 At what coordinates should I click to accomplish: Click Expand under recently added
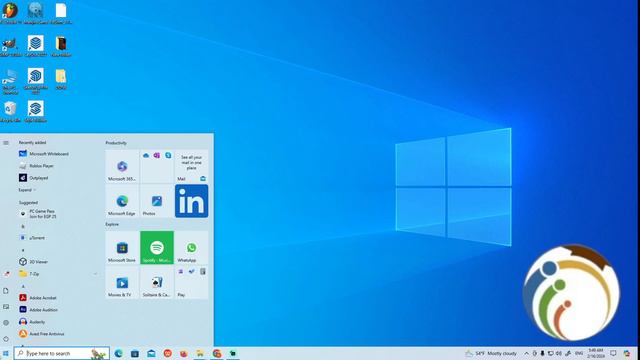pyautogui.click(x=27, y=190)
